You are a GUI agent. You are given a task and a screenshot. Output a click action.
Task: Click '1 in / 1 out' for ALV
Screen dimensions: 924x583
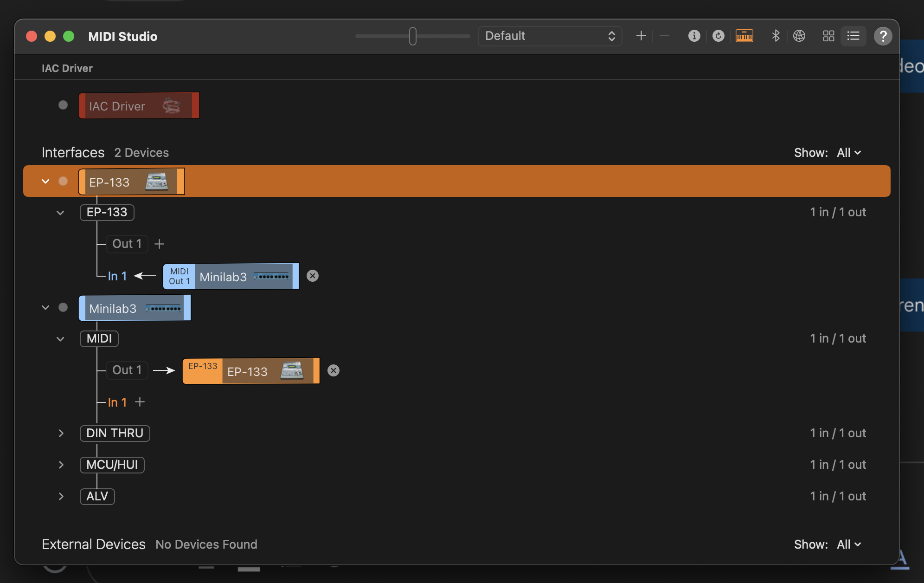point(838,496)
